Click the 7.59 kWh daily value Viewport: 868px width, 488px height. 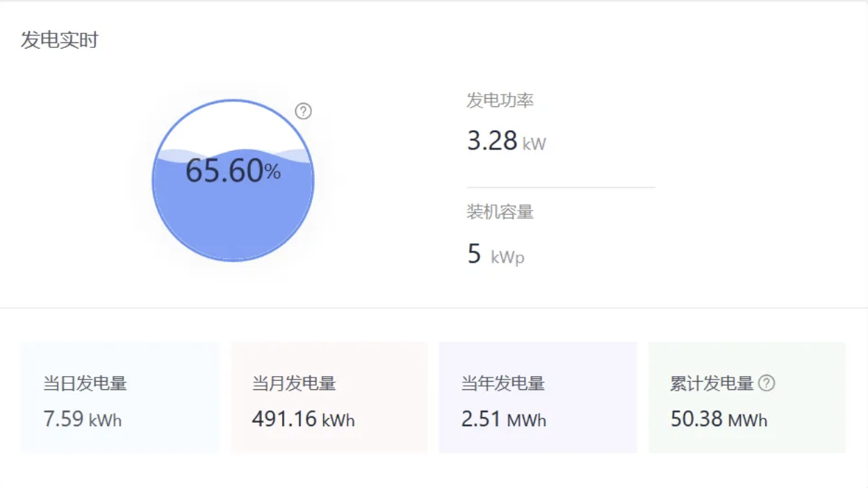tap(82, 420)
